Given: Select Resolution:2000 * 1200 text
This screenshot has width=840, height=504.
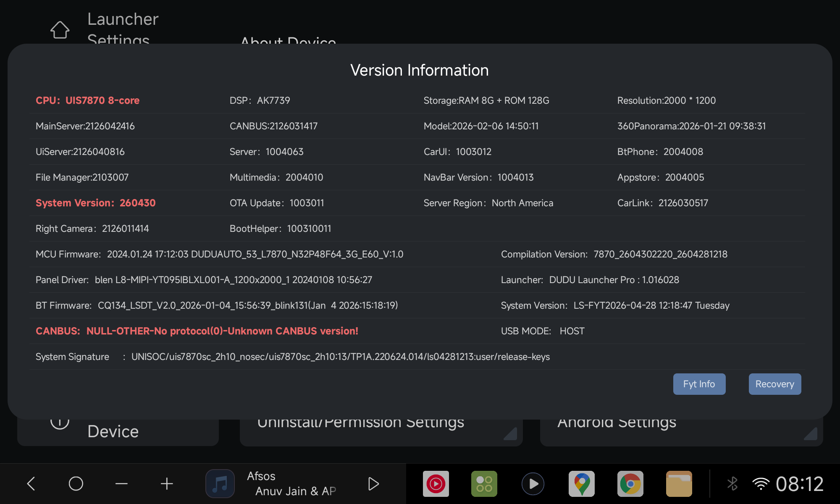Looking at the screenshot, I should [x=667, y=100].
